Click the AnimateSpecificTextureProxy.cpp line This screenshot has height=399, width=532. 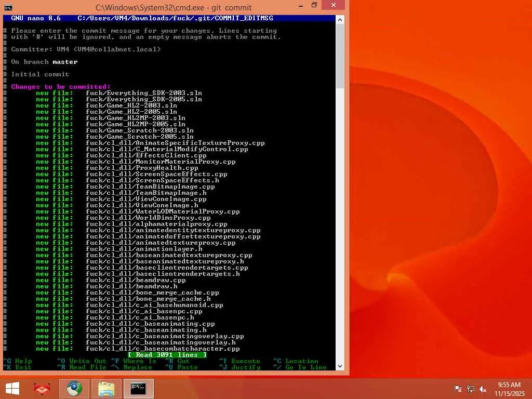tap(175, 143)
